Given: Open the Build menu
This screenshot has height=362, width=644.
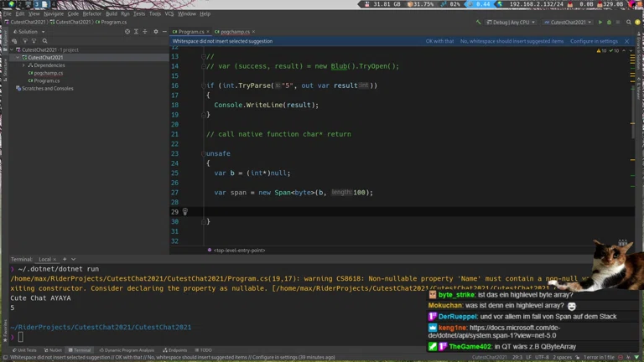Looking at the screenshot, I should [x=112, y=13].
